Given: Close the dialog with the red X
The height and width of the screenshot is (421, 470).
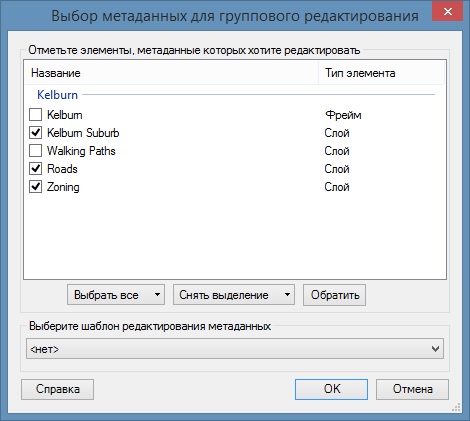Looking at the screenshot, I should click(448, 11).
